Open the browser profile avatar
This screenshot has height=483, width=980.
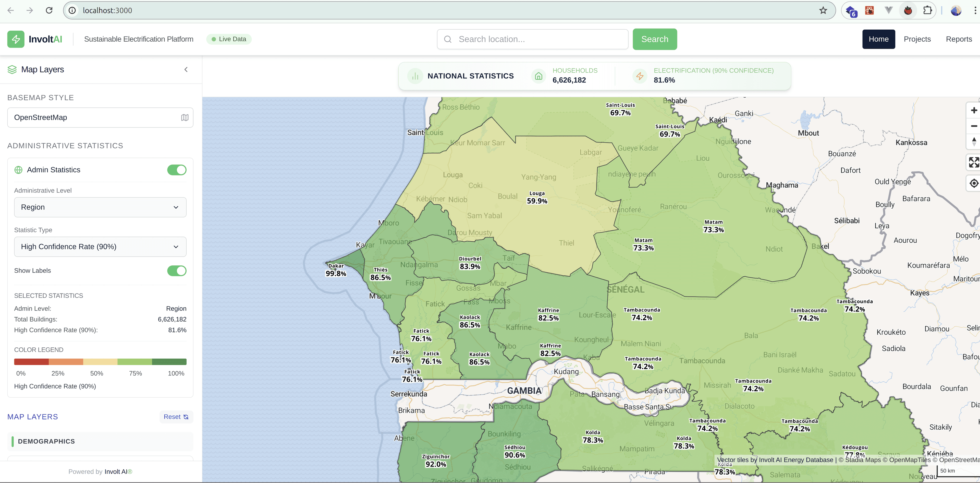pos(956,10)
